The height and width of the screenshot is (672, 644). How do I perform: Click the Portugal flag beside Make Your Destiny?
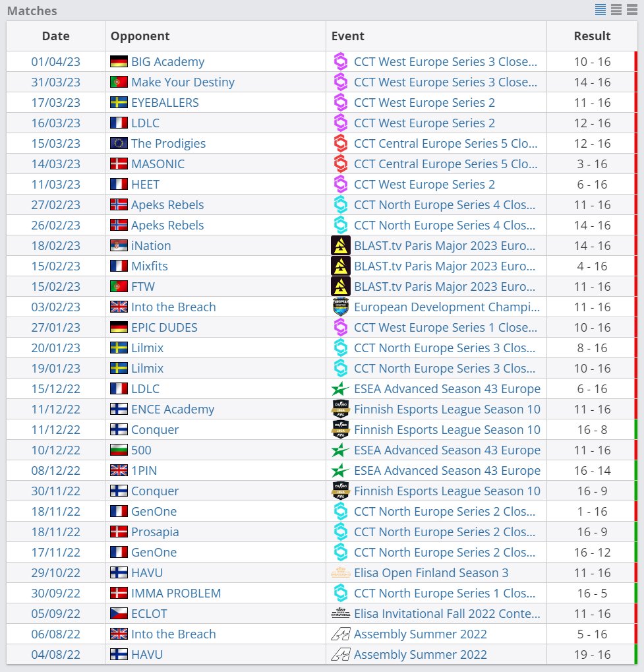click(x=119, y=82)
